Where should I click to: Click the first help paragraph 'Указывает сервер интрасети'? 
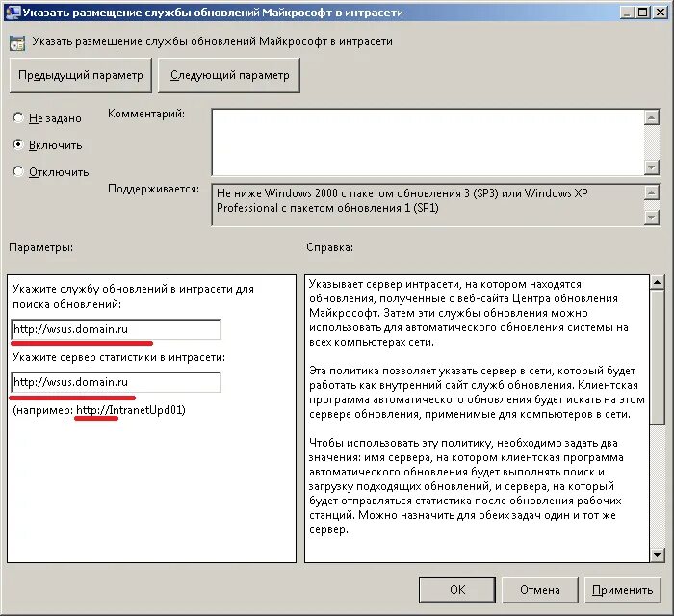click(x=469, y=313)
